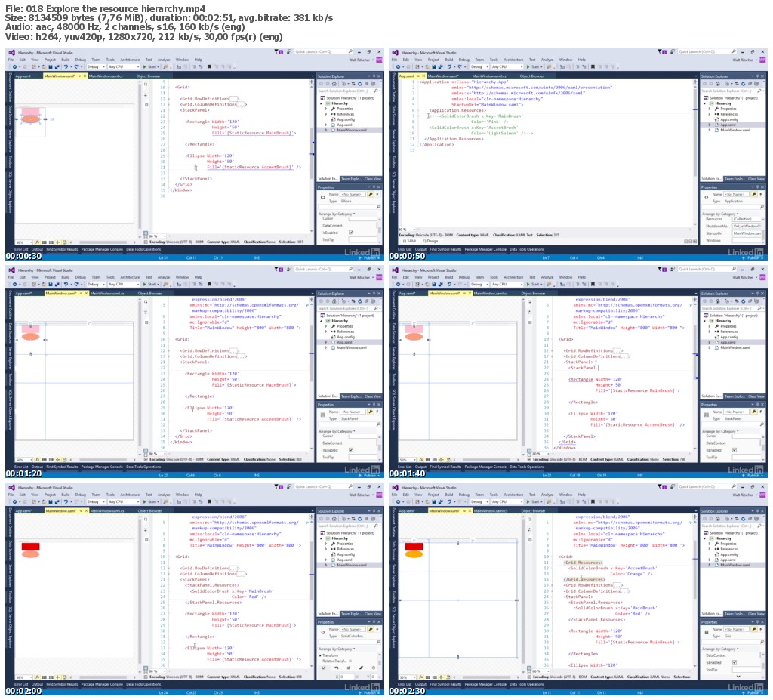Click Solution Explorer Home icon in 00:00:50 frame
773x700 pixels.
pos(718,83)
